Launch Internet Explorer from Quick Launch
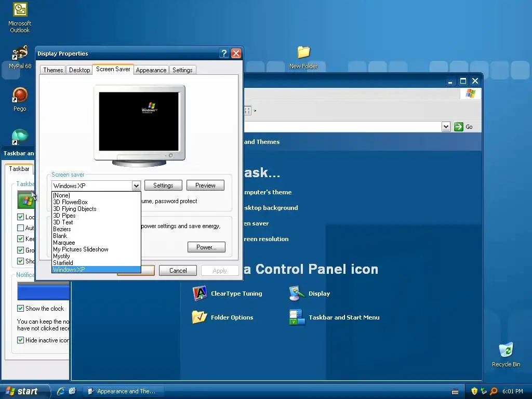Image resolution: width=532 pixels, height=399 pixels. (x=61, y=391)
